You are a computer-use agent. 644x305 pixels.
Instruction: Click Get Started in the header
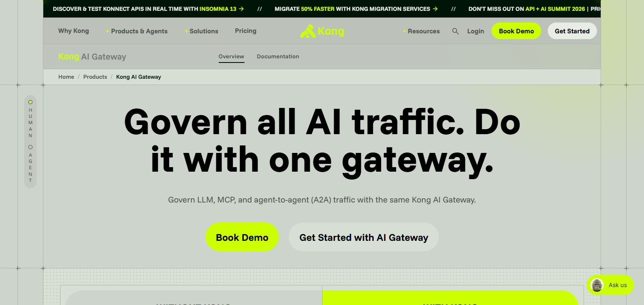572,31
